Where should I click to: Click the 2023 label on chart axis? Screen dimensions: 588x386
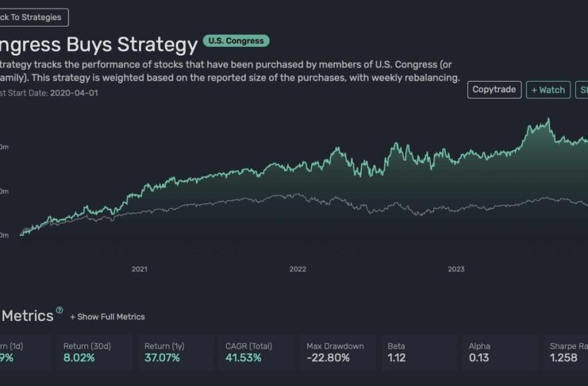click(x=456, y=269)
